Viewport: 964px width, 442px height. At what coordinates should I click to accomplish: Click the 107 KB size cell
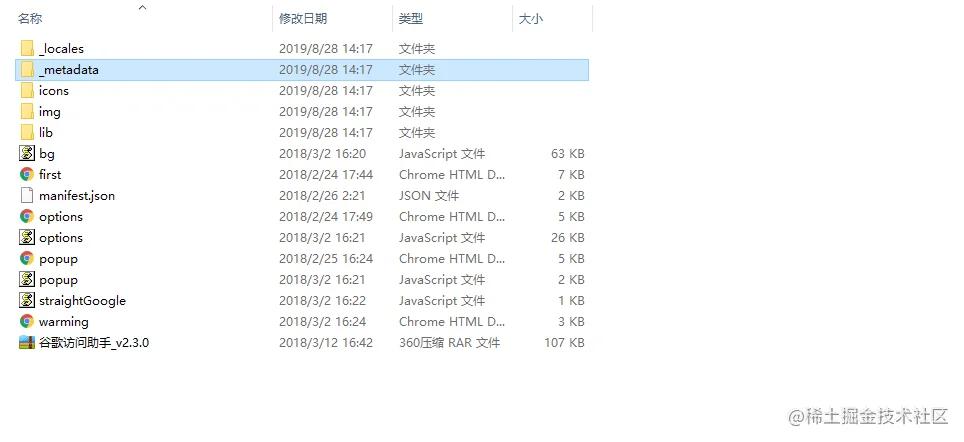[x=564, y=342]
